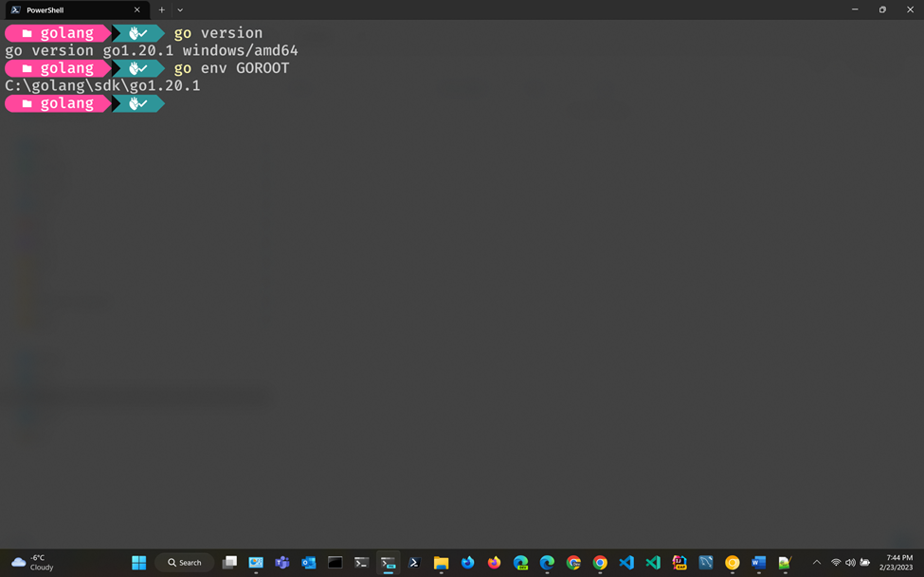The image size is (924, 577).
Task: Open blue Visual Studio Code icon
Action: tap(626, 562)
